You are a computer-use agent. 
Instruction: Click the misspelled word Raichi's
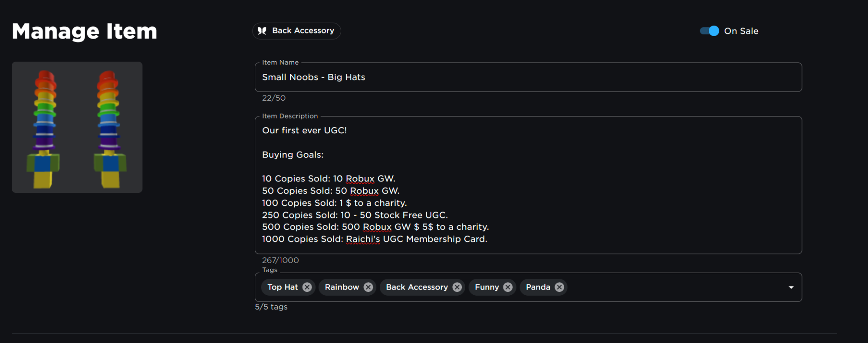(363, 239)
